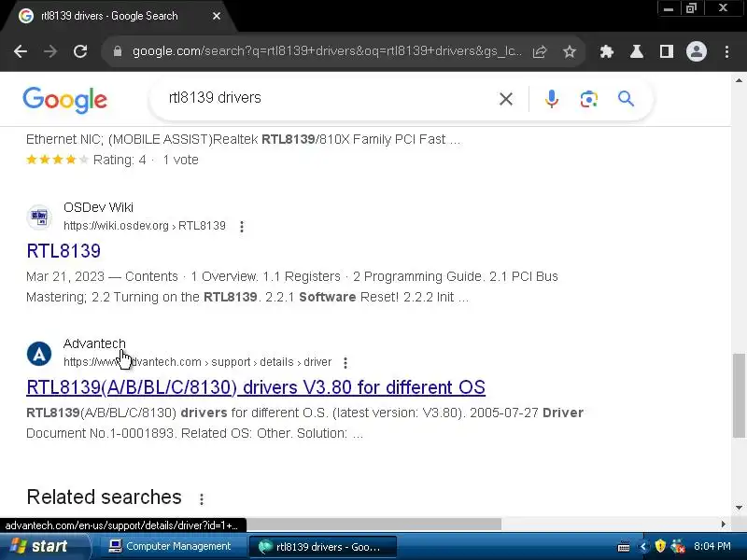Select the rtl8139 drivers Google Search tab
747x560 pixels.
coord(109,16)
